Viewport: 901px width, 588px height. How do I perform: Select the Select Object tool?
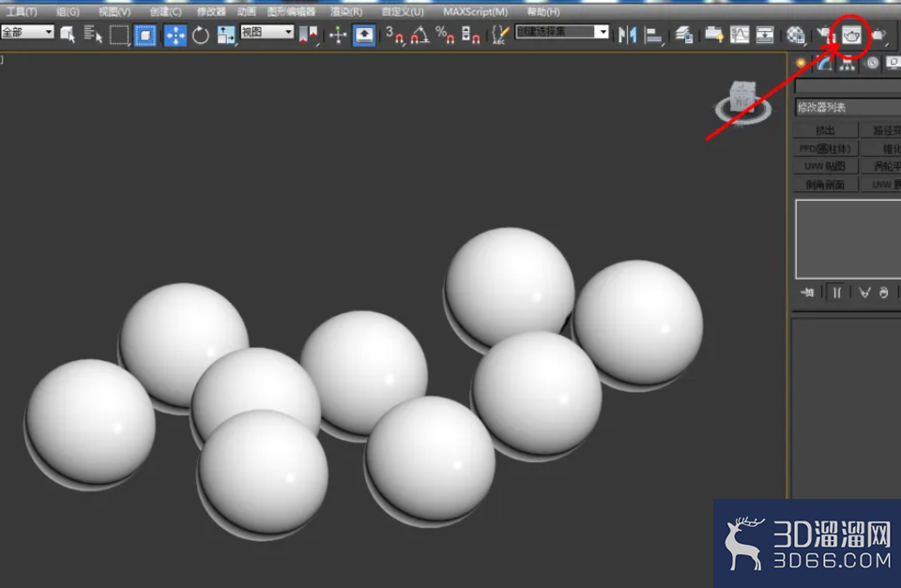(68, 35)
